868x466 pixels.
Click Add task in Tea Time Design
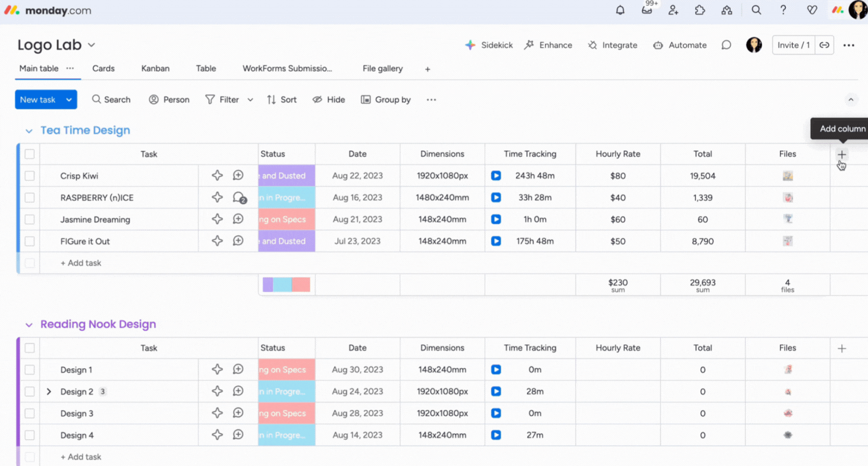pos(81,263)
